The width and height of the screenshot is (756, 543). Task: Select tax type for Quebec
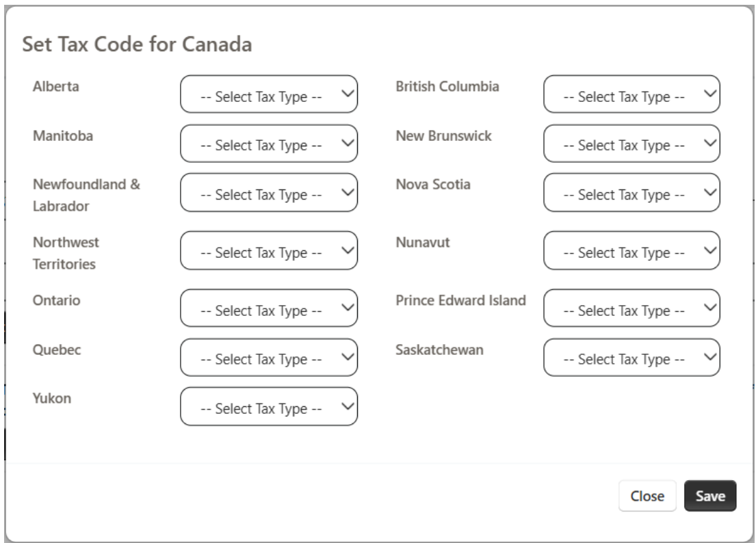[268, 358]
